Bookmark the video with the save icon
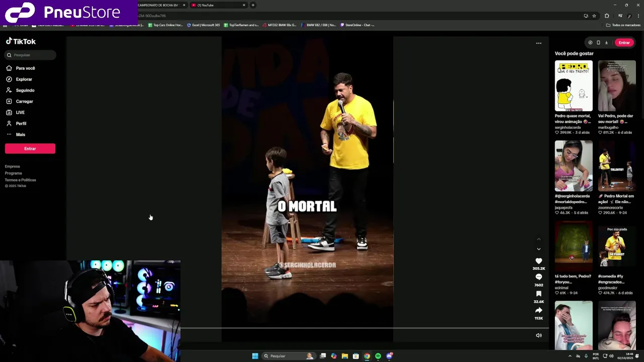 coord(539,294)
